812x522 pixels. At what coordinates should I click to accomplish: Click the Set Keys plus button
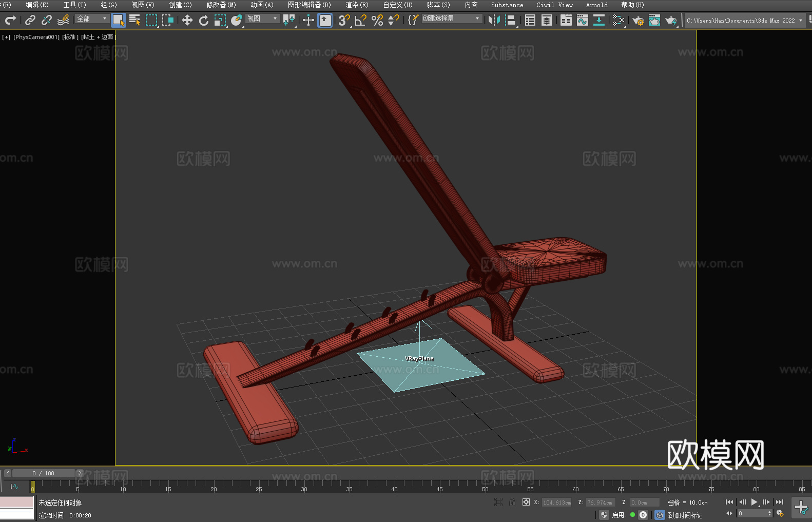point(801,508)
